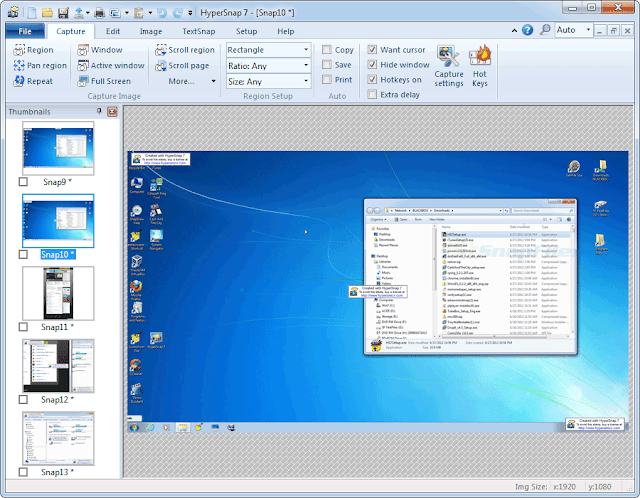Tick the Auto Copy checkbox
This screenshot has width=640, height=498.
327,49
